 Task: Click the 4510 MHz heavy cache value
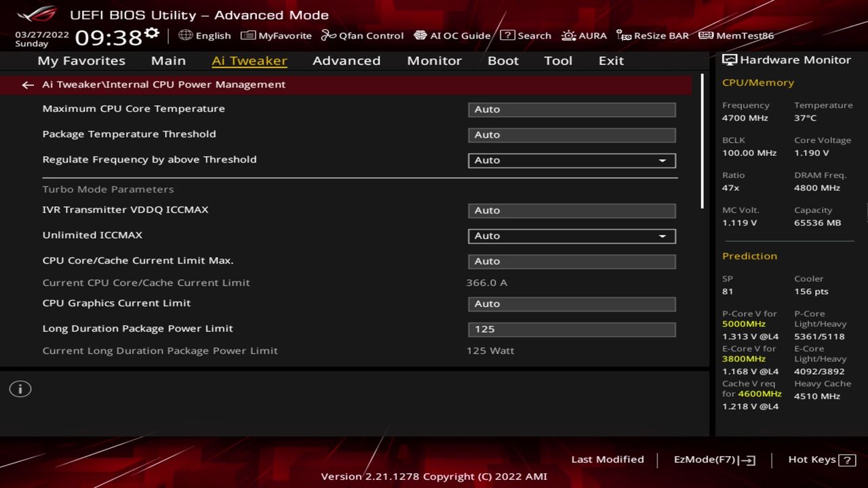(x=817, y=396)
